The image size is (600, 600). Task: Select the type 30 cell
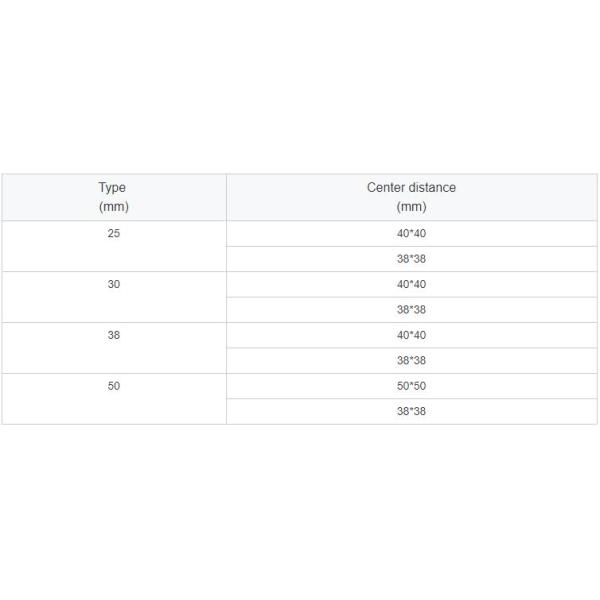click(113, 284)
